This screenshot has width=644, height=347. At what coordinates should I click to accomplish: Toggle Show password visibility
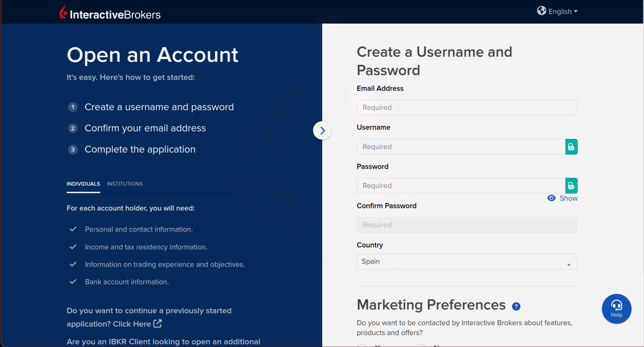(x=563, y=198)
